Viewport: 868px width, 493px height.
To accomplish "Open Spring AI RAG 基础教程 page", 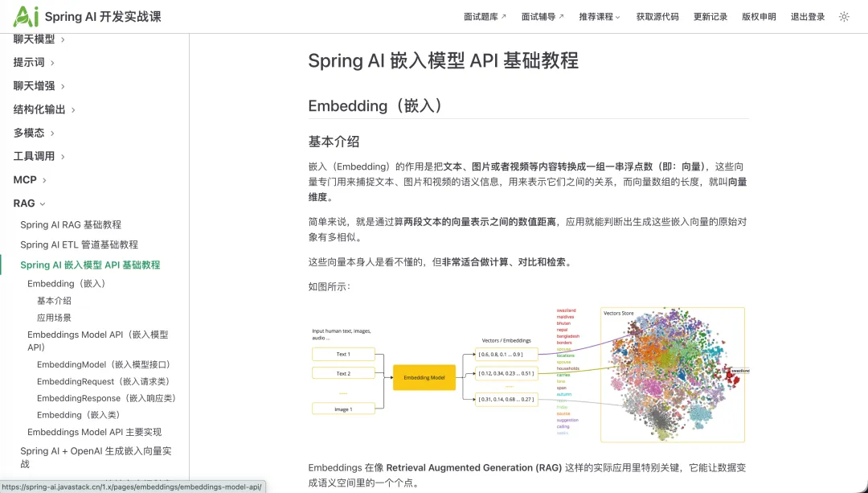I will tap(71, 224).
